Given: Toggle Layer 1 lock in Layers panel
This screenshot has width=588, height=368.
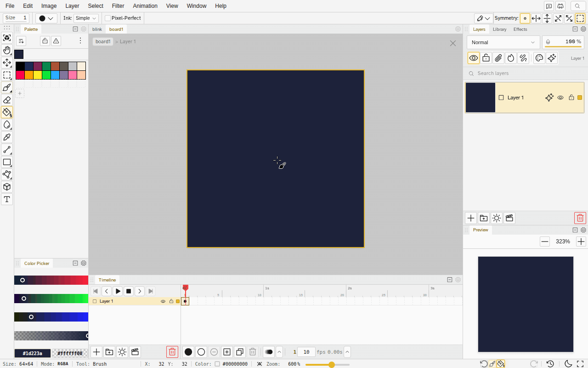Looking at the screenshot, I should point(571,98).
